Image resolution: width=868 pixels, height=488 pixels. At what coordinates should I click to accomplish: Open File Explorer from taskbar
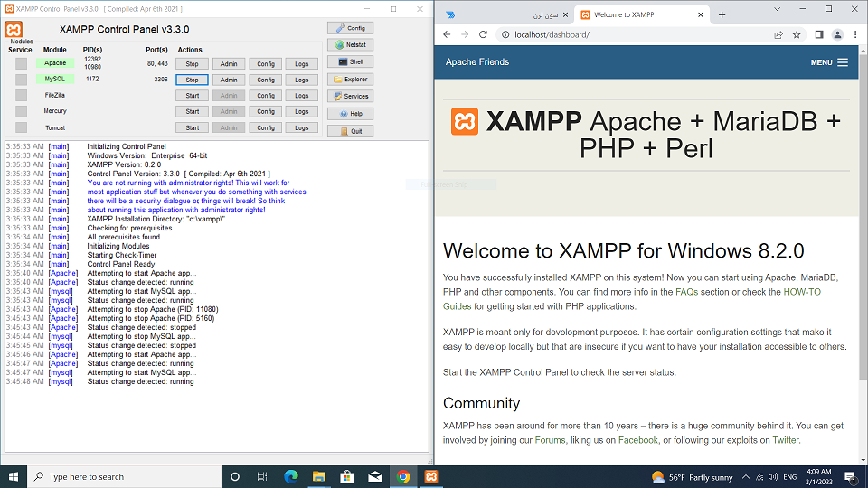[319, 476]
